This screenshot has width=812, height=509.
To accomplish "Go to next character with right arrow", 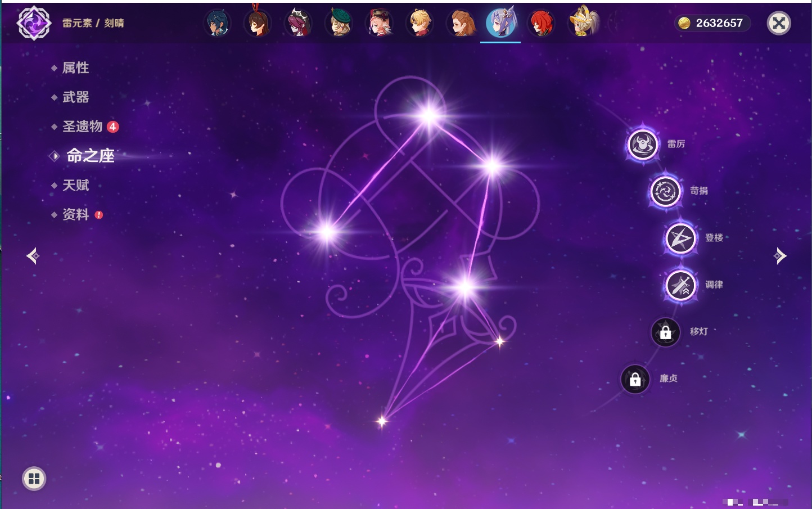I will [779, 256].
